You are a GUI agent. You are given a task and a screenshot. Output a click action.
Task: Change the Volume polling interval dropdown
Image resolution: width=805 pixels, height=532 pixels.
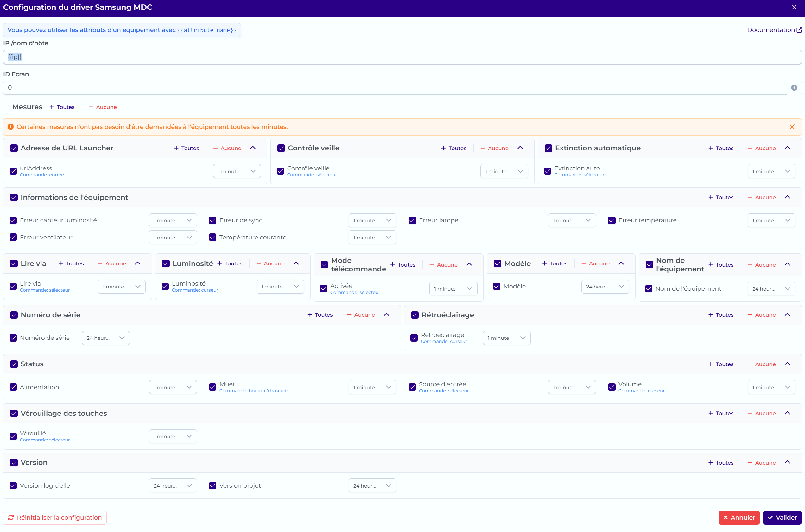[771, 387]
